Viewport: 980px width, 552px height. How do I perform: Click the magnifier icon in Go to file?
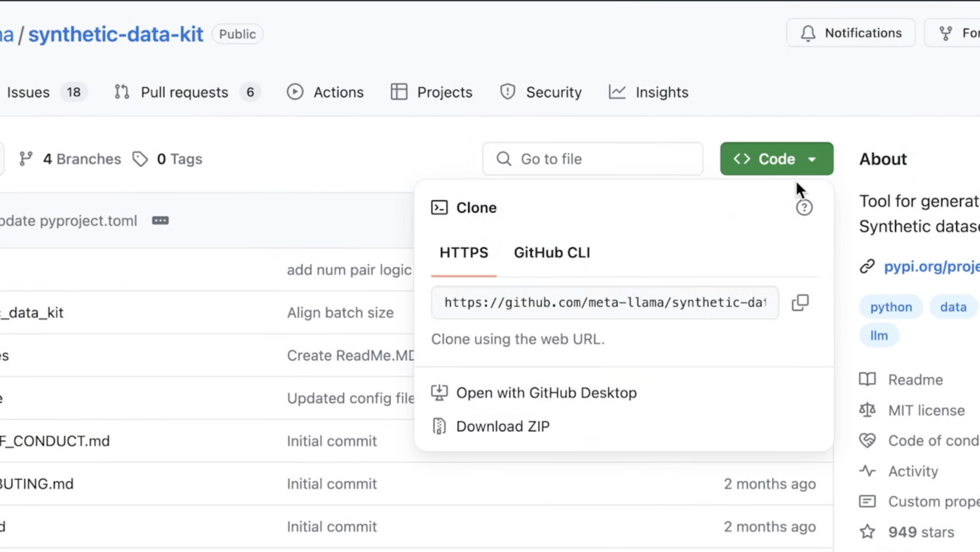504,159
